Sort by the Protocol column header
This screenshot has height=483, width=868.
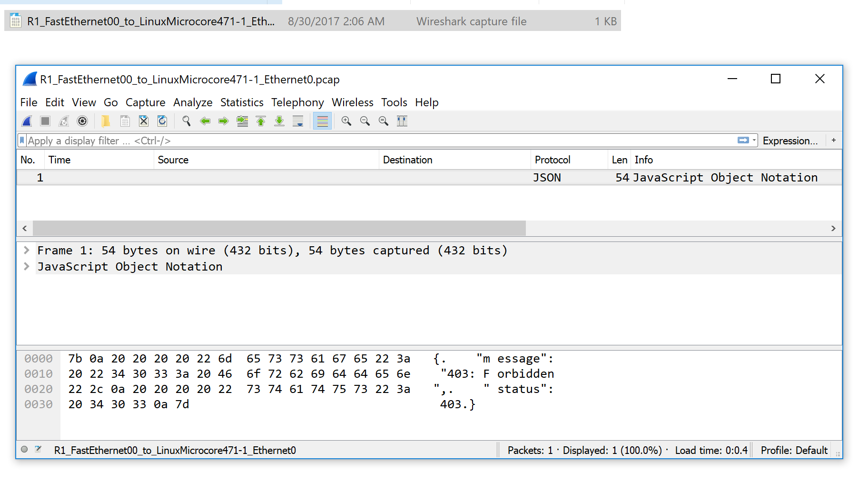[569, 160]
